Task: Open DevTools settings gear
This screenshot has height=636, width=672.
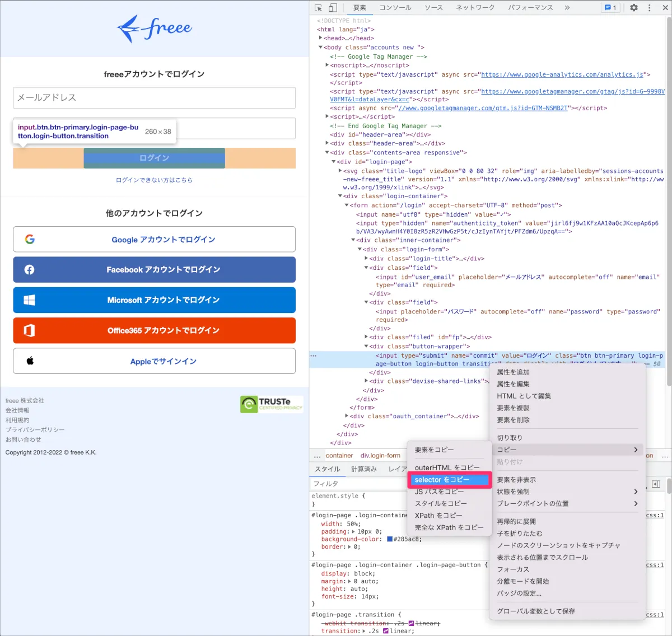Action: (634, 8)
